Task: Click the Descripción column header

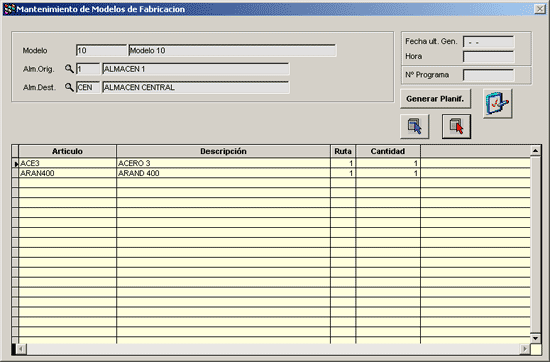Action: (223, 151)
